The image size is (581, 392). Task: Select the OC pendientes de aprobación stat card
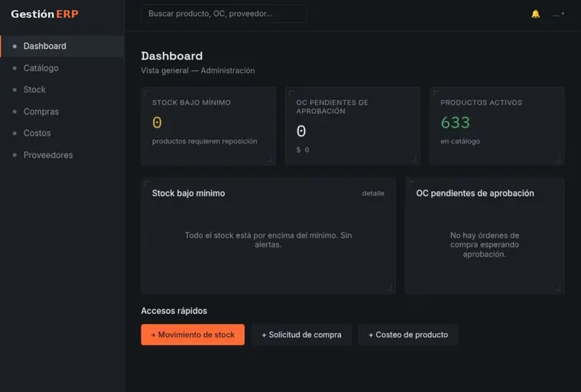[352, 126]
